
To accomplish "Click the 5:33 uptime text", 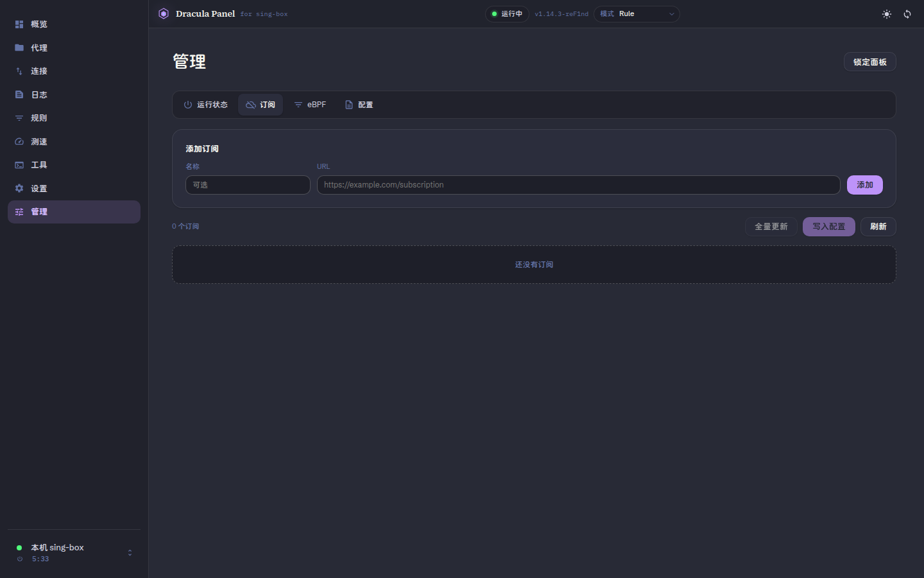I will click(40, 559).
